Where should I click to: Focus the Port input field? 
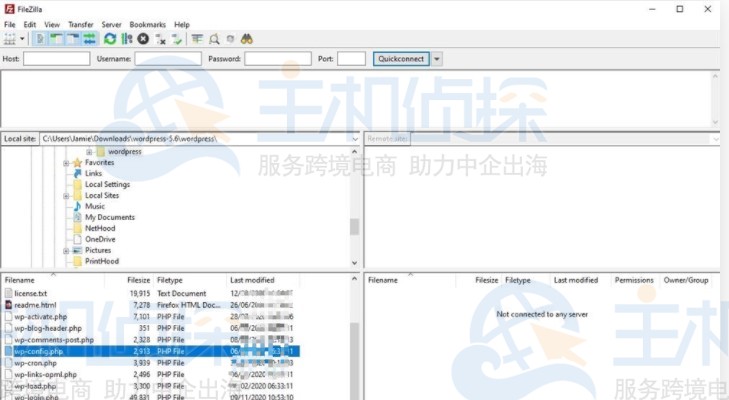tap(351, 59)
